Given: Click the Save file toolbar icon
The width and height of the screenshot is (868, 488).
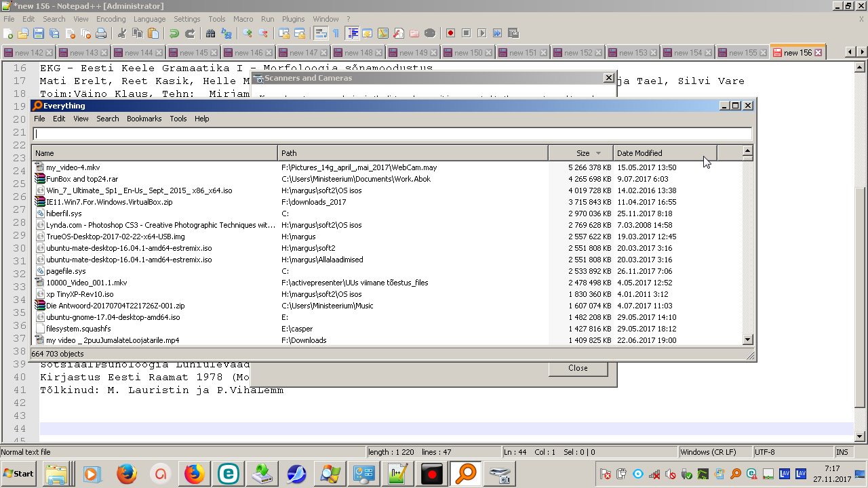Looking at the screenshot, I should tap(39, 33).
